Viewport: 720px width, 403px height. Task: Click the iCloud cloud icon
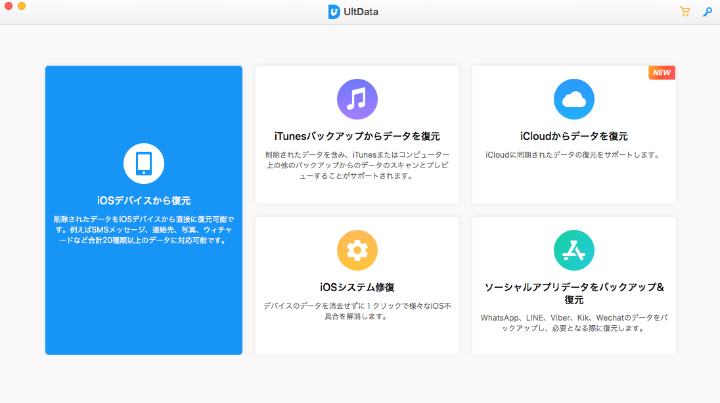pyautogui.click(x=574, y=99)
